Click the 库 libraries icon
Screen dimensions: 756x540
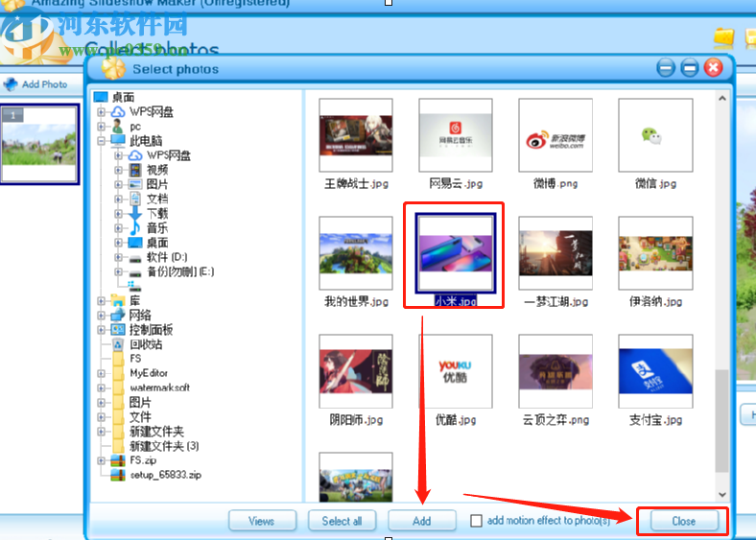118,300
